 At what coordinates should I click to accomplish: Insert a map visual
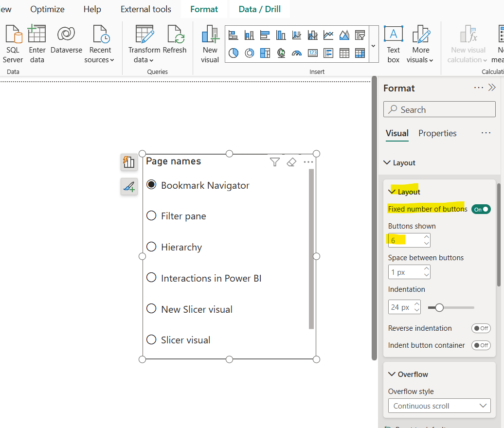click(x=281, y=53)
